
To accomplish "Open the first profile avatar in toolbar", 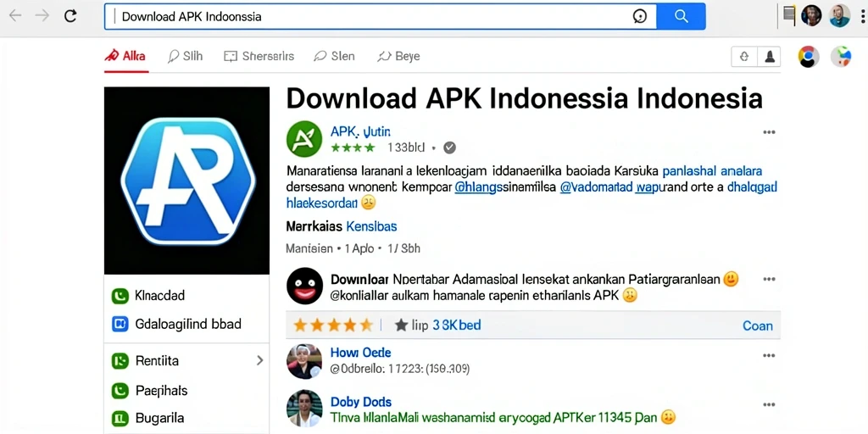I will click(811, 15).
